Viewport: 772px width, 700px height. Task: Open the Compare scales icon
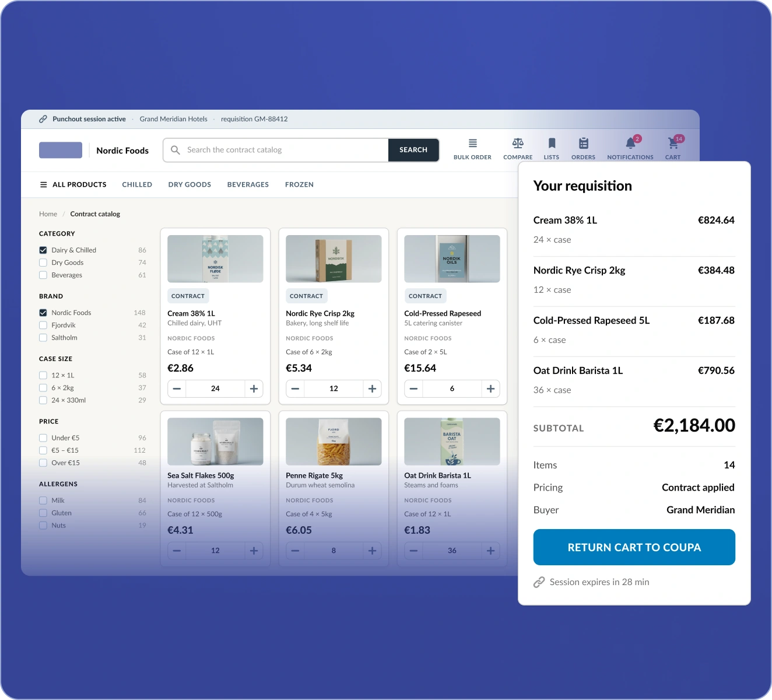click(x=518, y=143)
